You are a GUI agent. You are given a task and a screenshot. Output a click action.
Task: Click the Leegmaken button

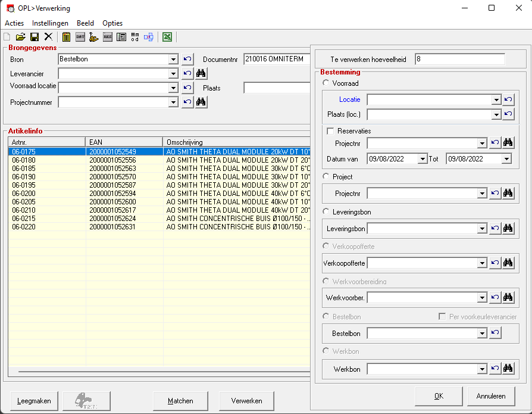coord(34,401)
